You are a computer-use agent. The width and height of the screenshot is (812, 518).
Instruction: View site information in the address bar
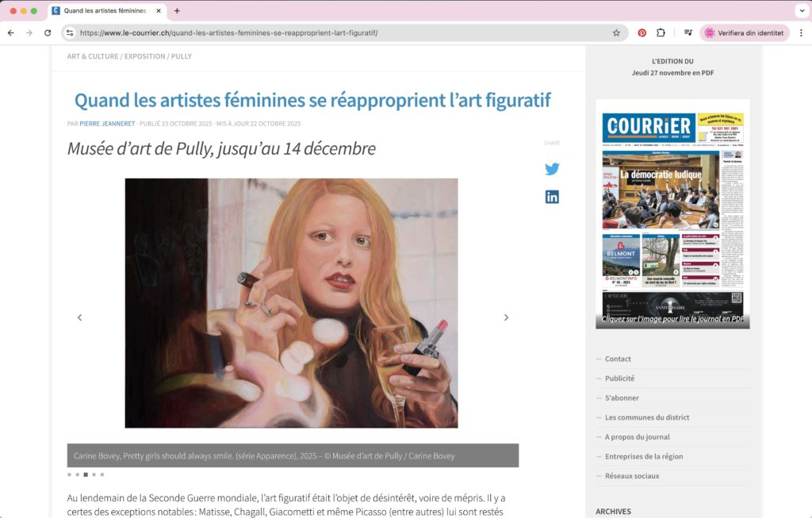(x=70, y=33)
